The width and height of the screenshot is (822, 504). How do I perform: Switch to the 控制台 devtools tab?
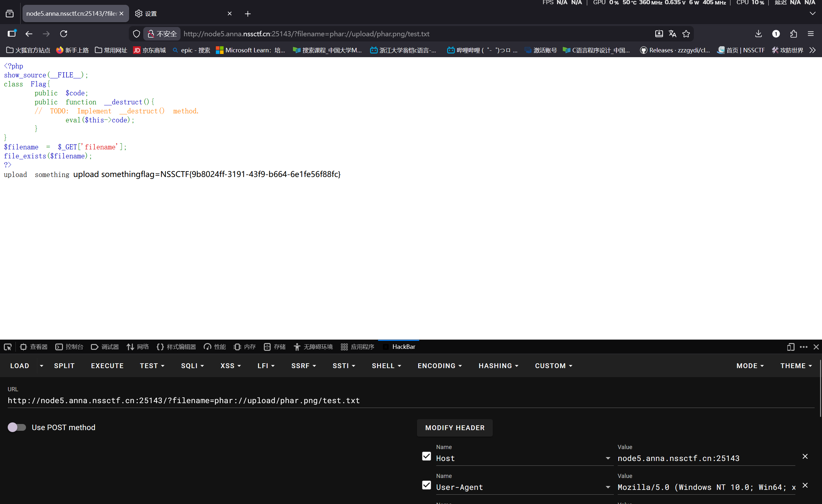click(69, 347)
